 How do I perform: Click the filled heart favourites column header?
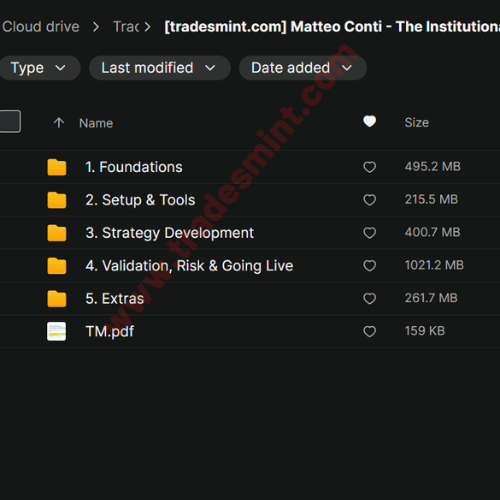tap(369, 121)
